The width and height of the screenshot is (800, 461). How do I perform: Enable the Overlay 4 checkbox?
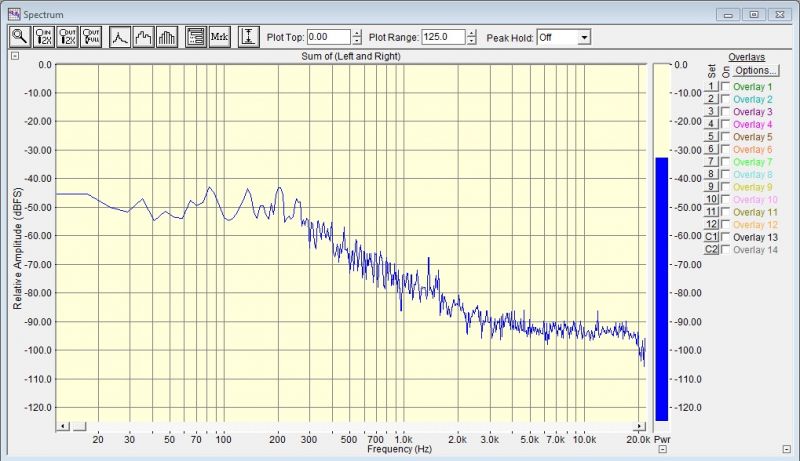tap(725, 124)
